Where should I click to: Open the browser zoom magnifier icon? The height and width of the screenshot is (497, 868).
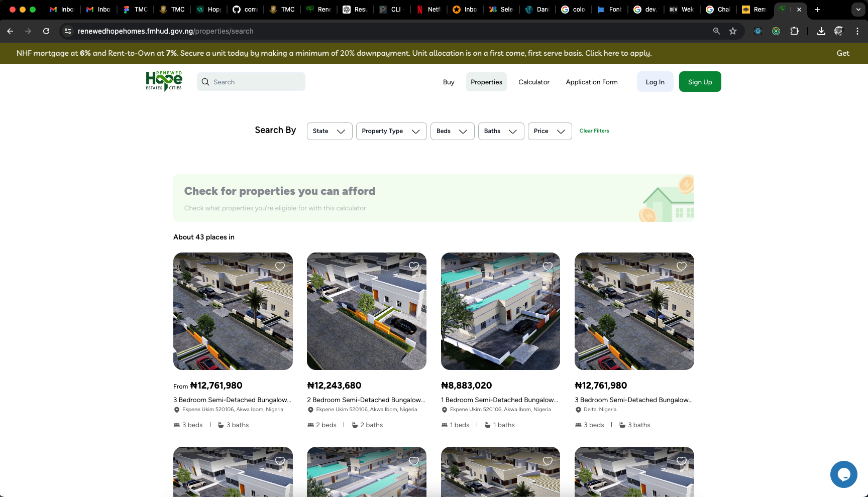point(717,31)
